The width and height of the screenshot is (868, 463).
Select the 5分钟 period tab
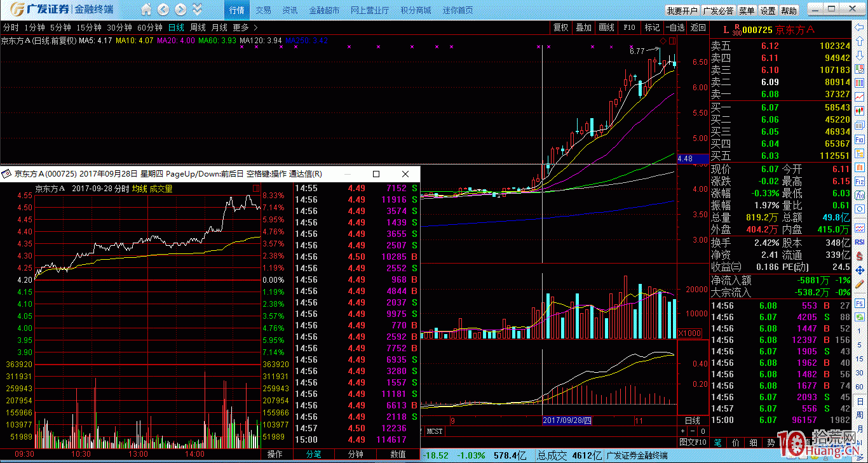[x=60, y=27]
